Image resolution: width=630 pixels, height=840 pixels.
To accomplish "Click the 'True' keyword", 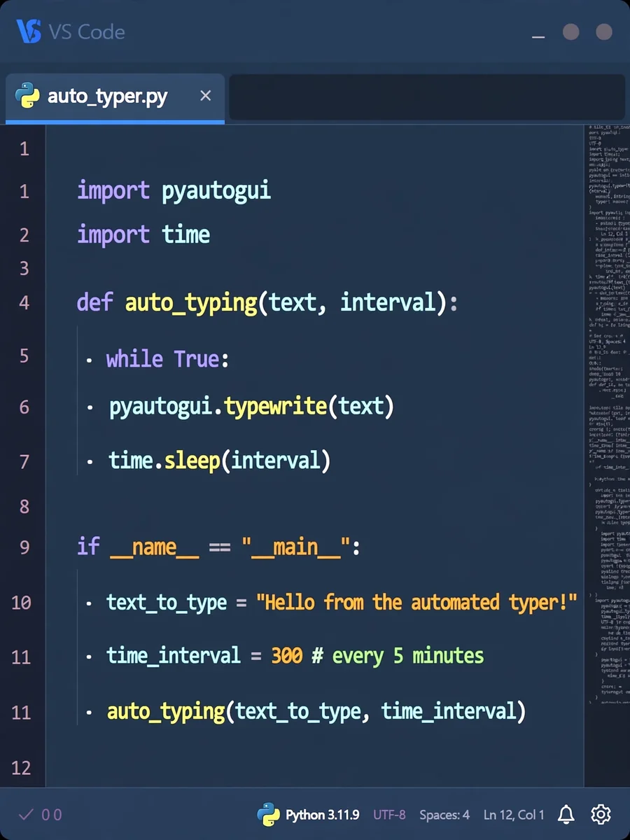I will (197, 358).
